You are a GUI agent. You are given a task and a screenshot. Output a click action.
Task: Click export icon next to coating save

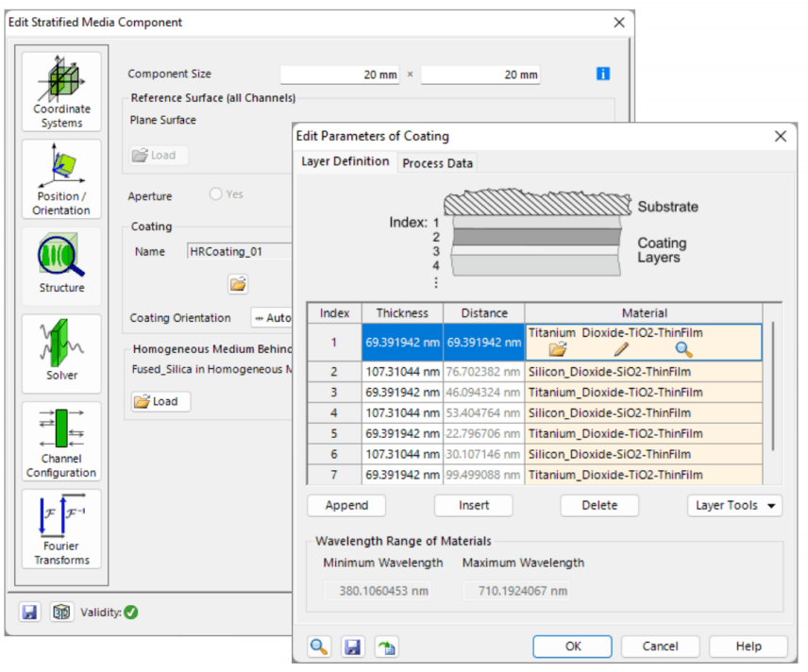tap(386, 647)
